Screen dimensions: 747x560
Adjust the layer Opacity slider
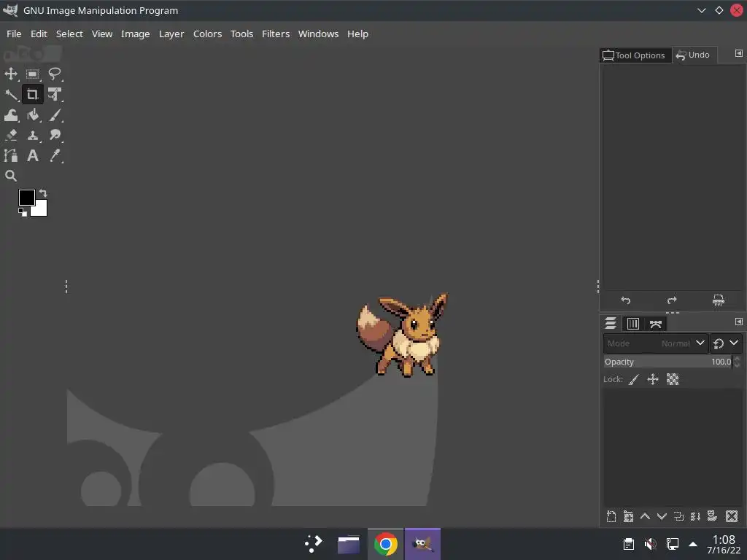[667, 362]
